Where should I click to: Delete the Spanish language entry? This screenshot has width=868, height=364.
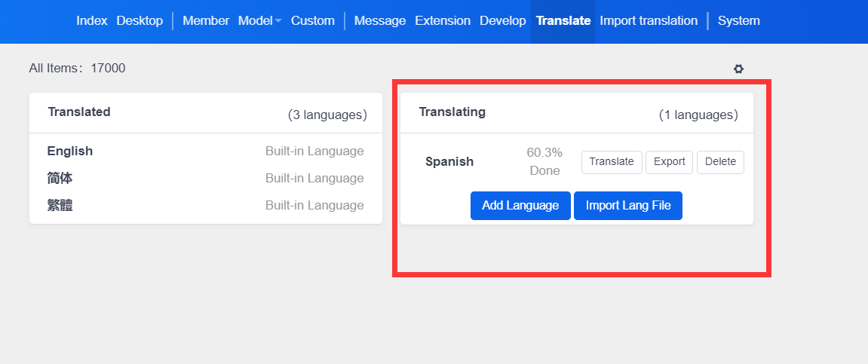(x=720, y=162)
